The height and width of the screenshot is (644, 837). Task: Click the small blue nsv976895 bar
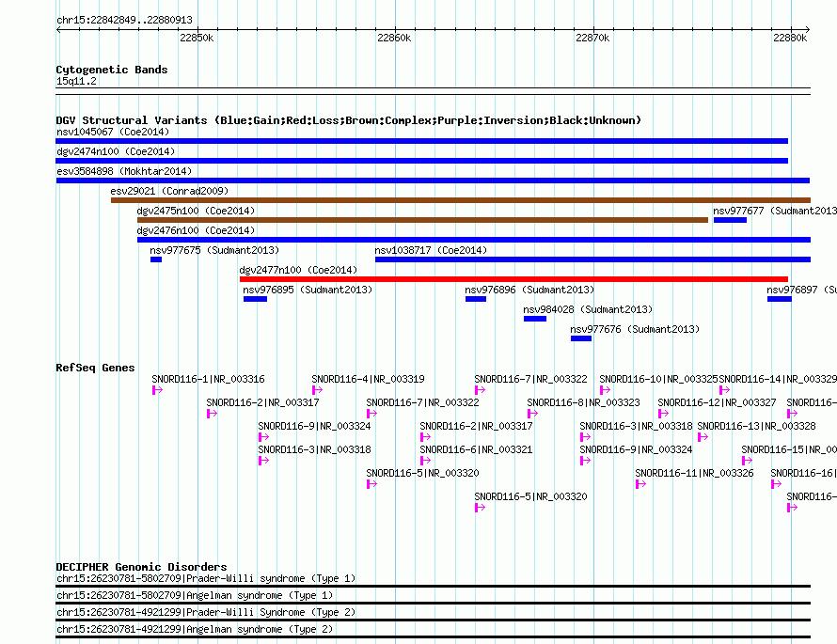tap(255, 299)
